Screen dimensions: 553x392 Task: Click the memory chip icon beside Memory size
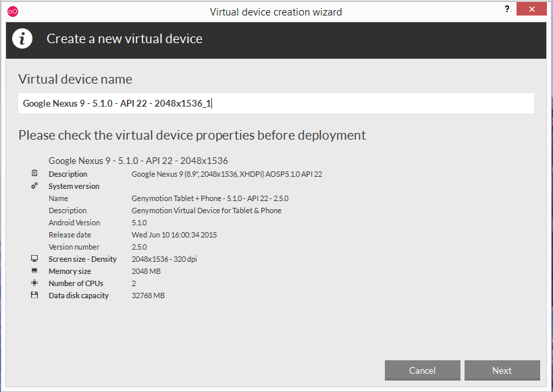pyautogui.click(x=34, y=271)
